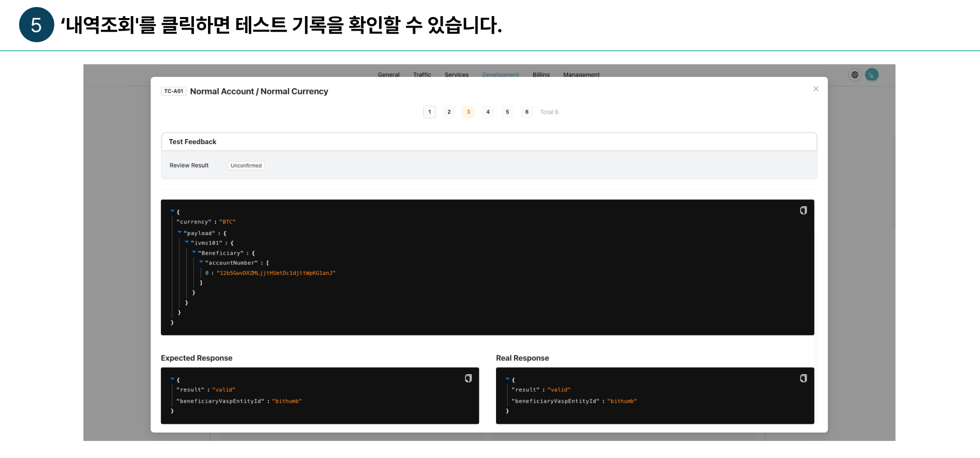Viewport: 980px width, 458px height.
Task: Go to test record page 1
Action: tap(430, 112)
